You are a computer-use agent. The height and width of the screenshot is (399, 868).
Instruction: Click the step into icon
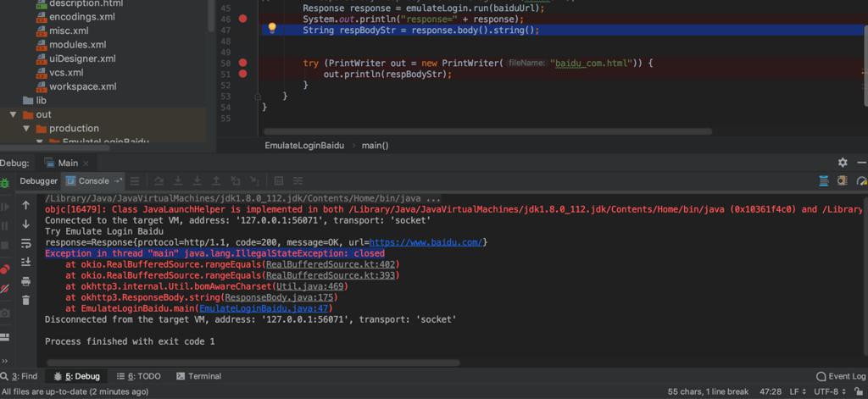point(178,181)
